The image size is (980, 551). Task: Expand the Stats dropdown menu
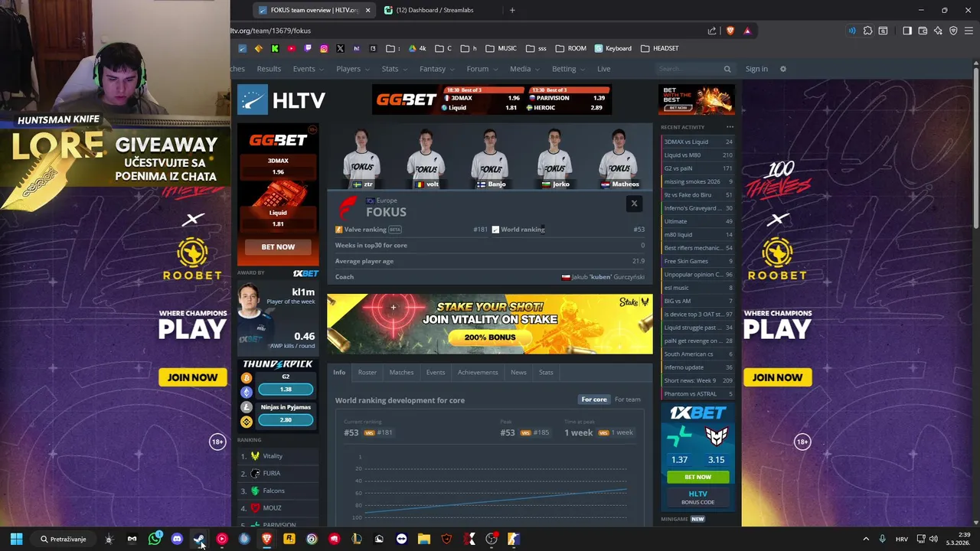393,69
